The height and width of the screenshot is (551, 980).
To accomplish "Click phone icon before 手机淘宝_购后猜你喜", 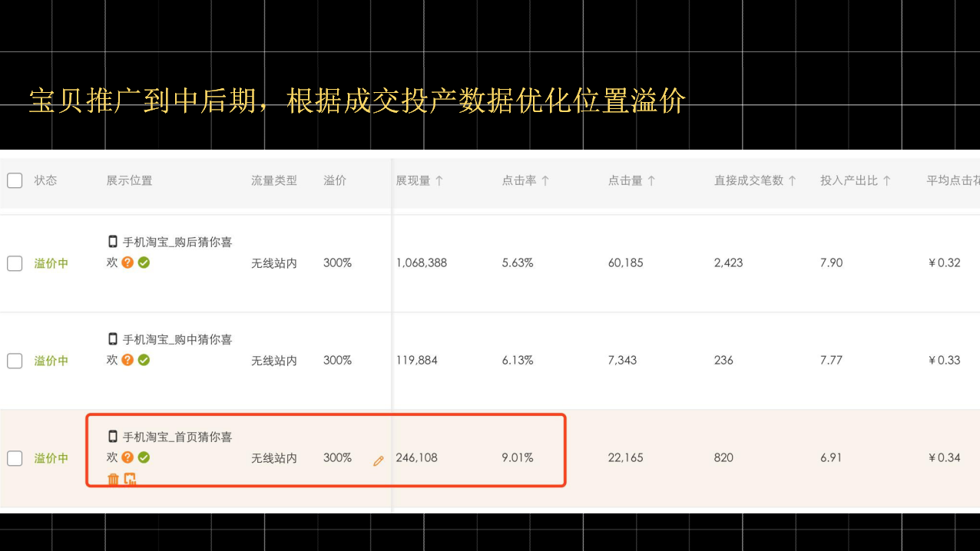I will point(113,241).
